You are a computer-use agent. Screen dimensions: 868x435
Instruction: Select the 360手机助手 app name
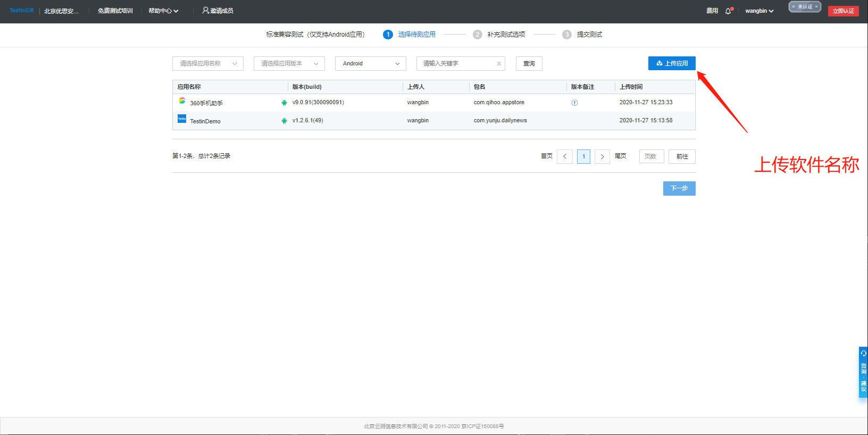(x=206, y=103)
